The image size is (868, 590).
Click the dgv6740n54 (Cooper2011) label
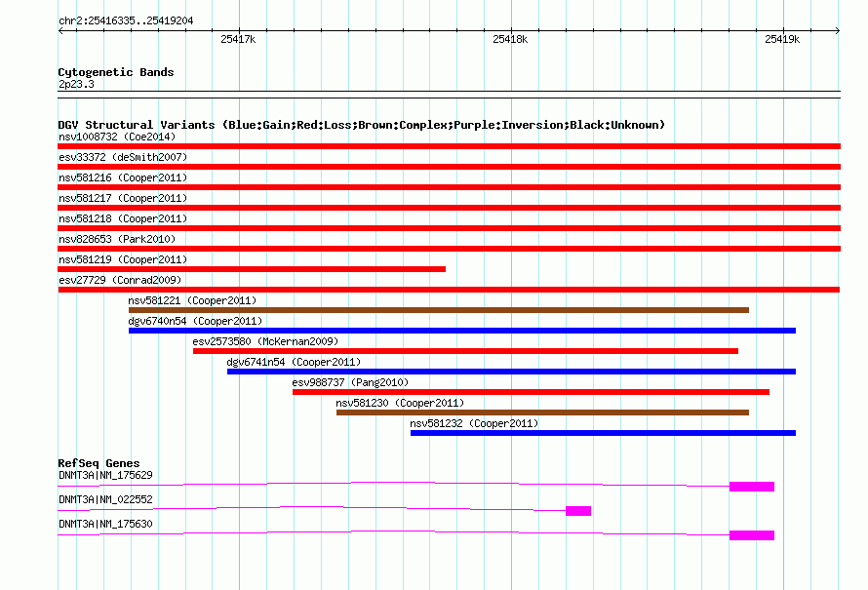click(x=195, y=321)
